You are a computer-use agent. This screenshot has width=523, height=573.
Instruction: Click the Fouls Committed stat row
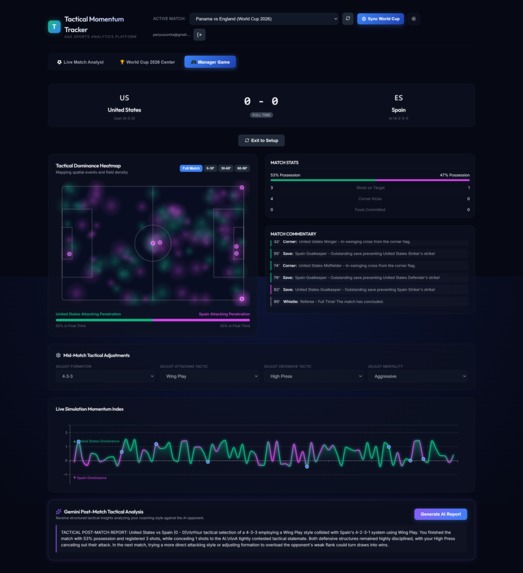pos(370,210)
